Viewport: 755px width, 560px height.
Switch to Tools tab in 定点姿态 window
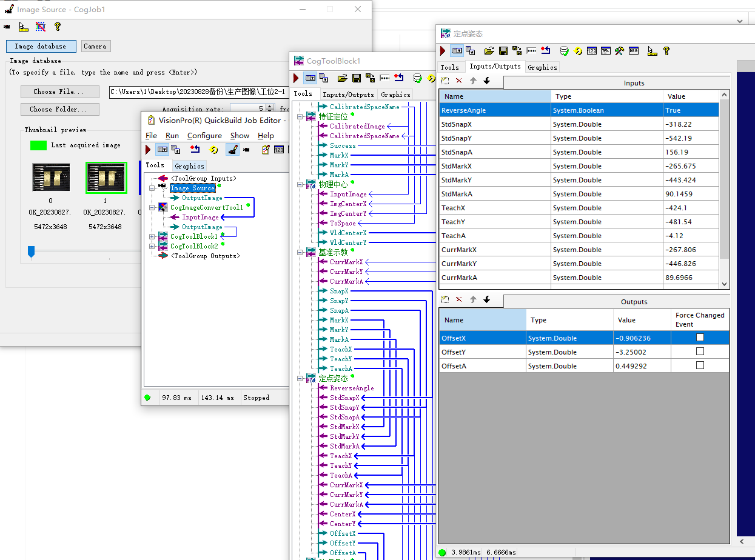[450, 67]
